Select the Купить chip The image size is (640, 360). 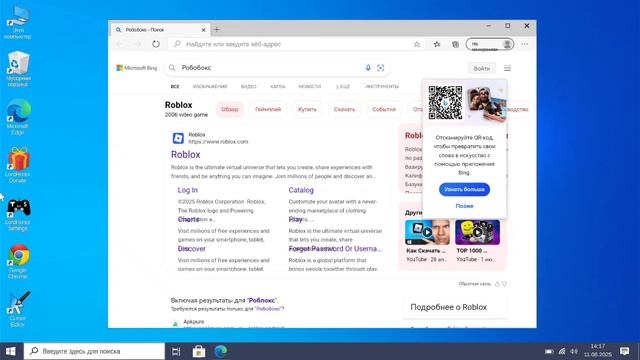(307, 109)
